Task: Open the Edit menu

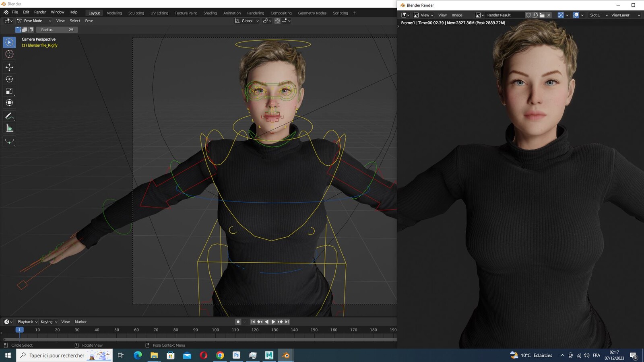Action: coord(26,12)
